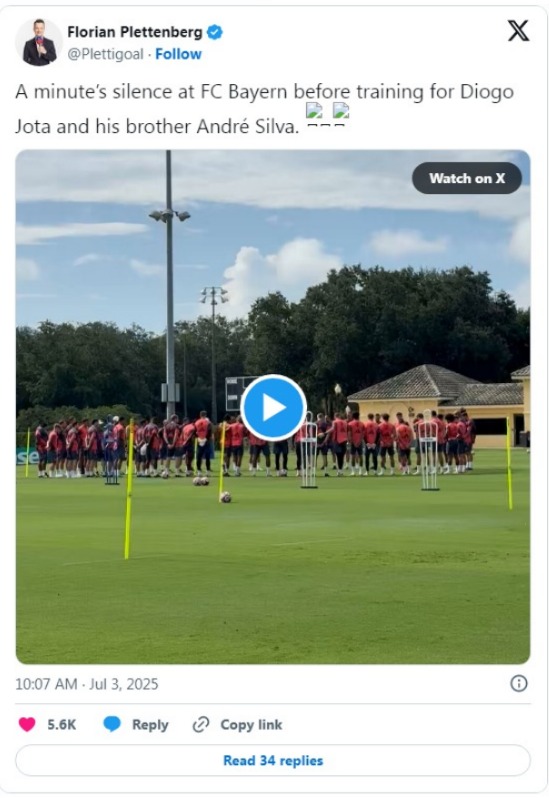Click the 5.6K likes count
This screenshot has width=549, height=798.
click(x=62, y=725)
